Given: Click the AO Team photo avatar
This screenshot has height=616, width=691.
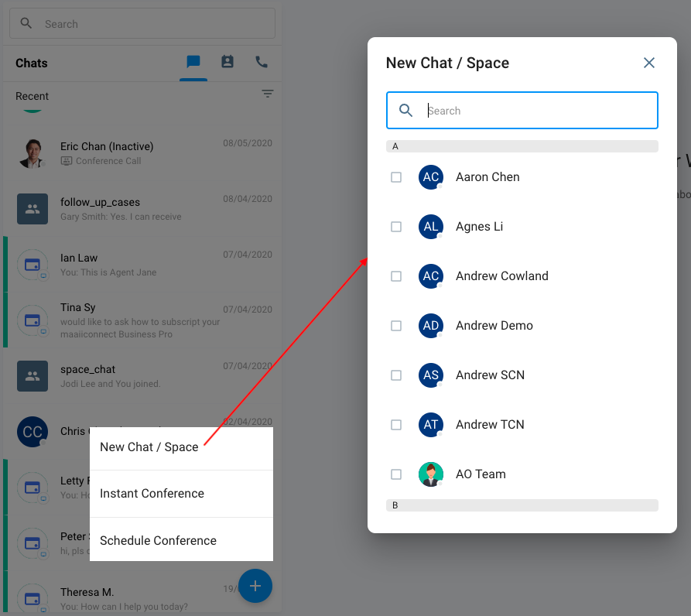Looking at the screenshot, I should pos(430,474).
